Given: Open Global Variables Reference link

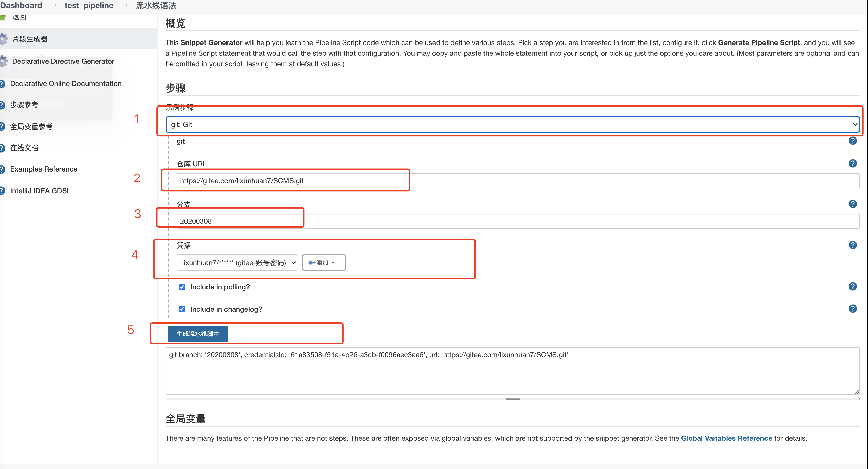Looking at the screenshot, I should [726, 438].
